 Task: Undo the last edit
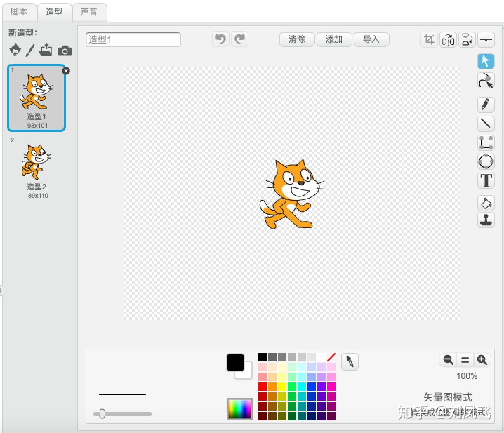(221, 39)
